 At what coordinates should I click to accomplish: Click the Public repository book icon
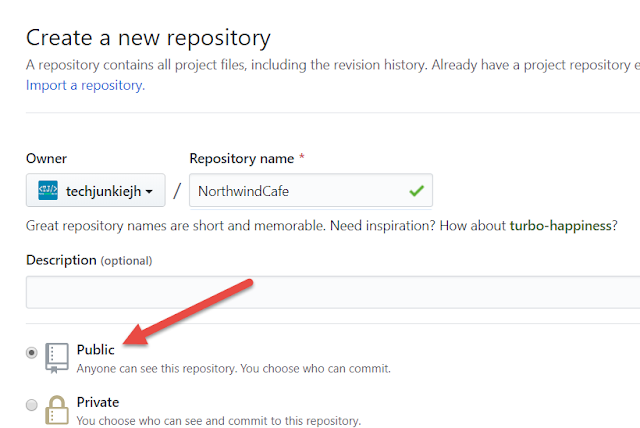tap(57, 357)
